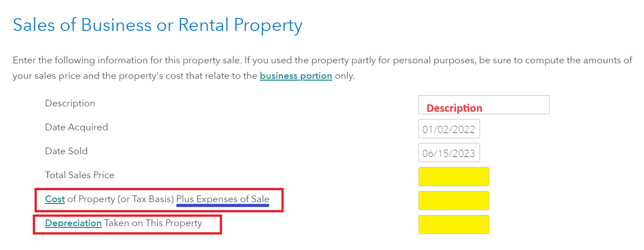Screen dimensions: 644x250
Task: Click the yellow Depreciation Taken input box
Action: coord(453,225)
